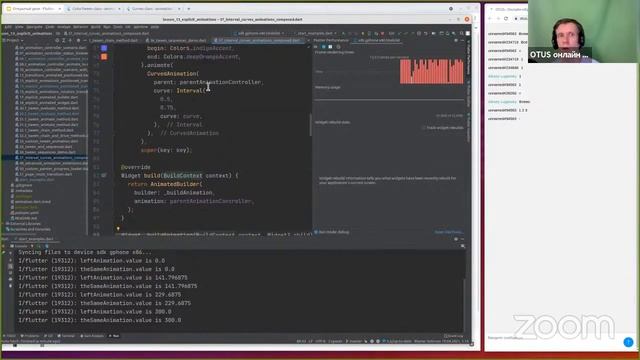The width and height of the screenshot is (640, 360).
Task: Click the deep orange color swatch in gutter
Action: click(x=104, y=57)
